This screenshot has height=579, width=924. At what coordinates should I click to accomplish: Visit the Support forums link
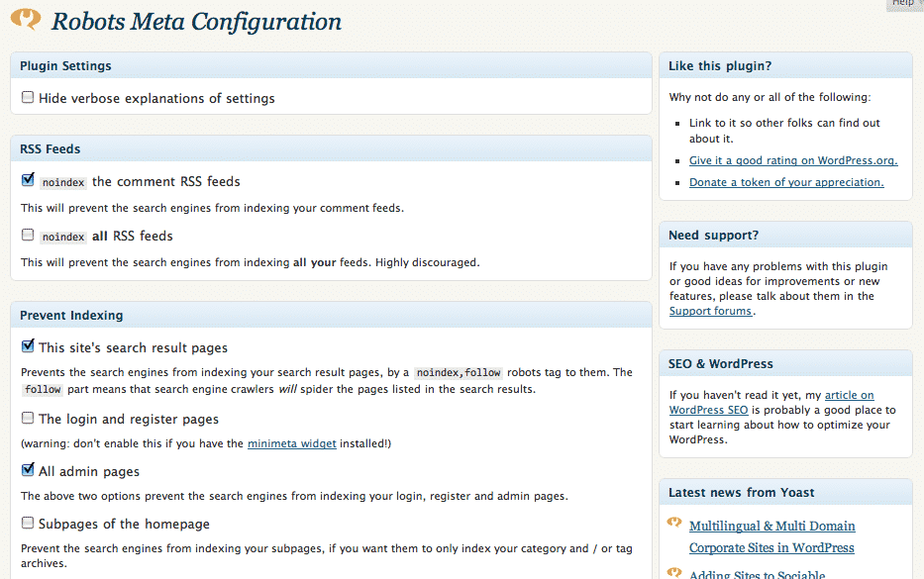711,311
